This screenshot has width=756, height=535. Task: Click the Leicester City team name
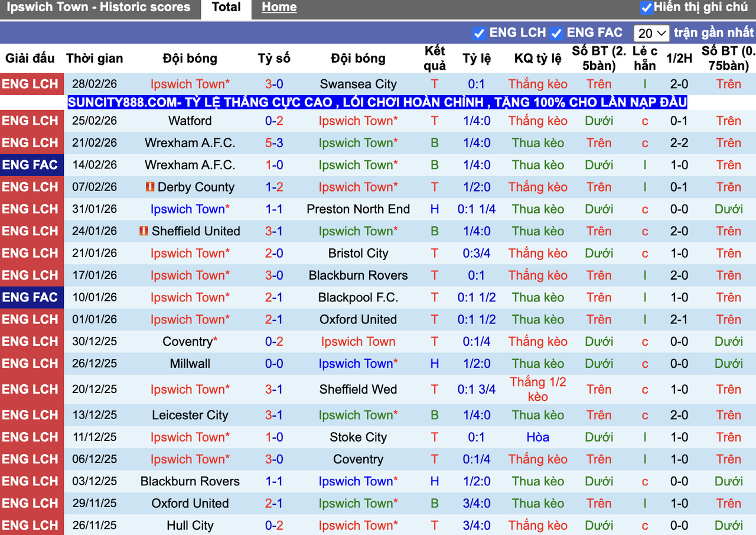(190, 415)
